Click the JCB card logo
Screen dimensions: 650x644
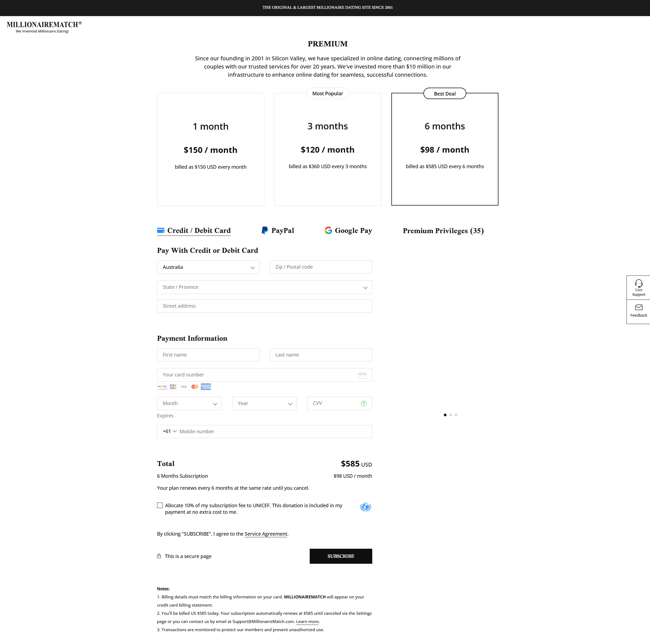point(173,386)
